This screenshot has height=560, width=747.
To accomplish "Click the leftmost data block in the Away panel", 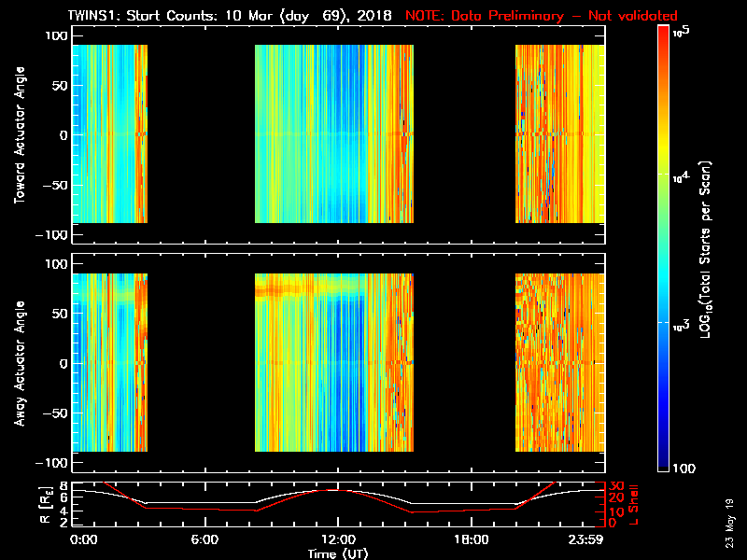I will click(x=109, y=362).
